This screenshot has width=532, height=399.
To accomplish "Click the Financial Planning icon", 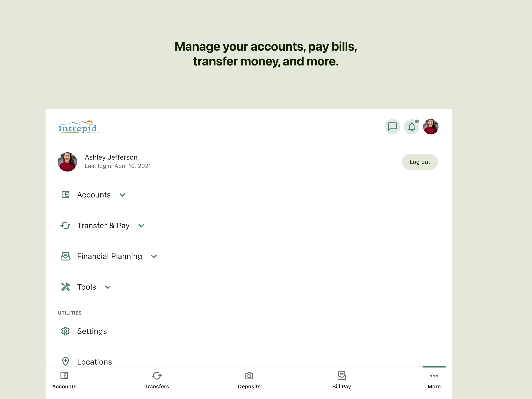I will 65,256.
